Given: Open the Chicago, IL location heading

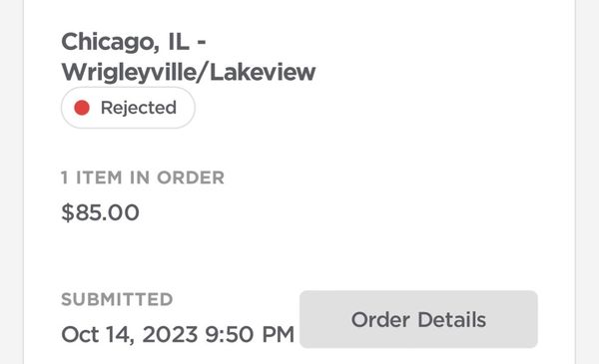Looking at the screenshot, I should coord(134,41).
